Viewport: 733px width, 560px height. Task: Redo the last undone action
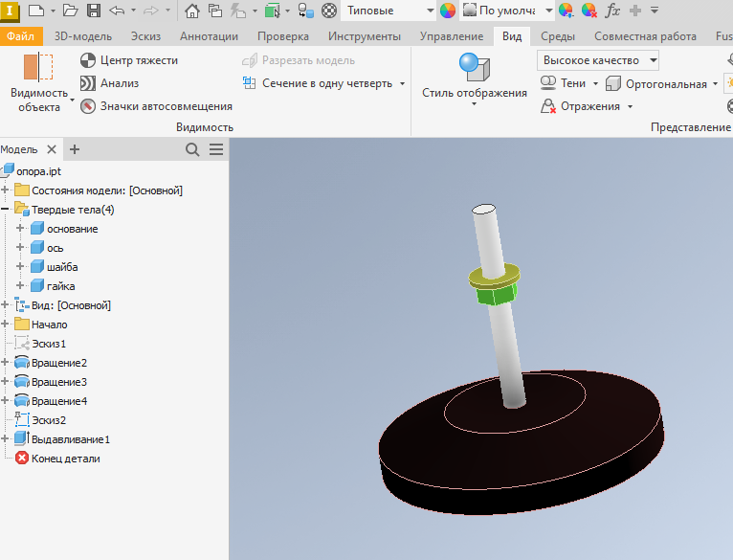(x=151, y=11)
